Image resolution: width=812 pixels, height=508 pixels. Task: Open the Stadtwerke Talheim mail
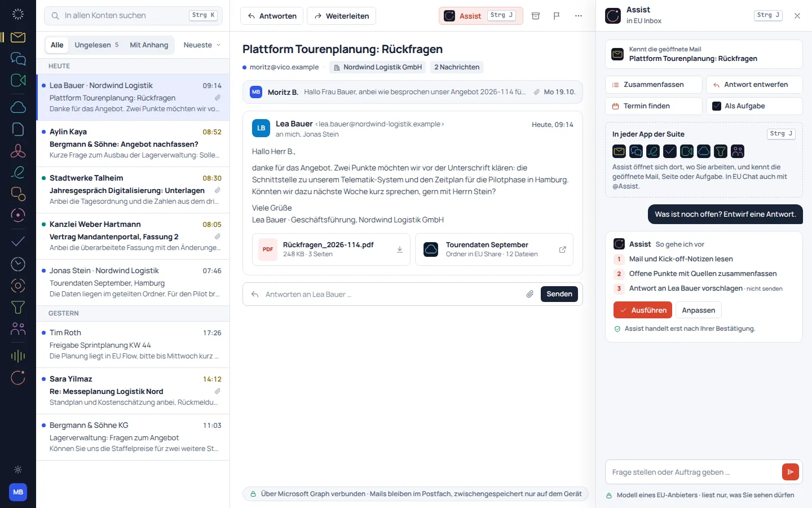[133, 190]
